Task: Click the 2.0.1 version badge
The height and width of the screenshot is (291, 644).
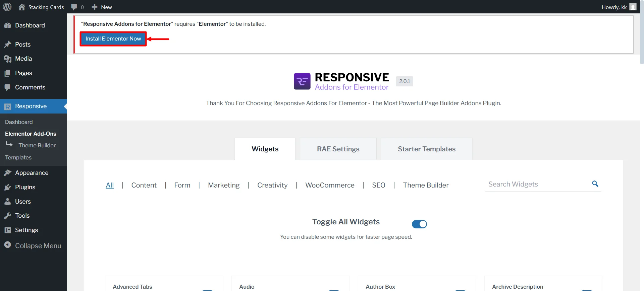Action: [x=405, y=81]
